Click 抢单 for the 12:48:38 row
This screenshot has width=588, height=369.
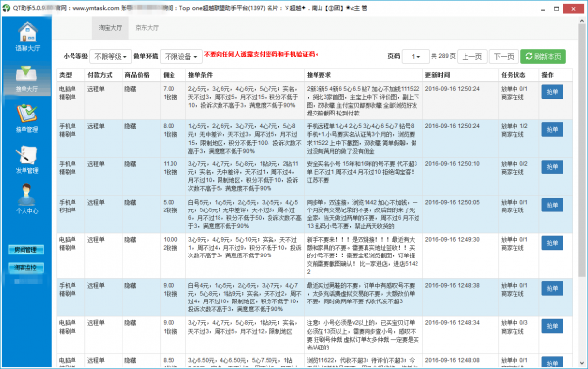[552, 288]
